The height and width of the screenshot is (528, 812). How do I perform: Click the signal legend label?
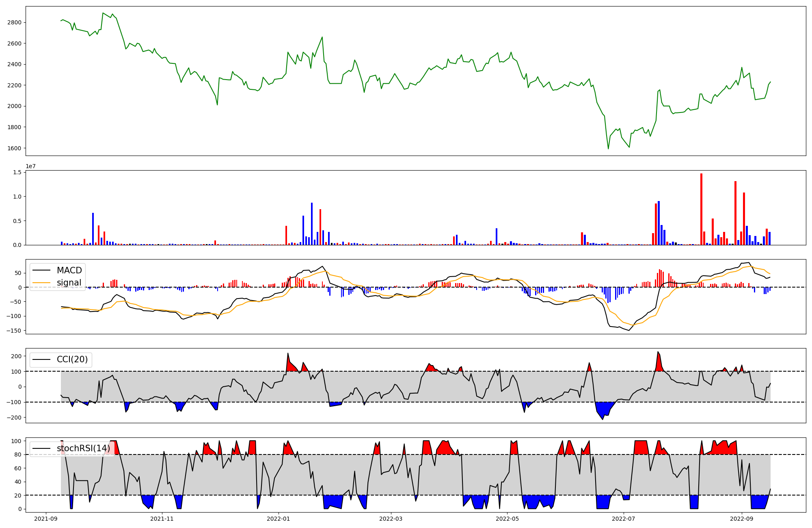coord(69,283)
